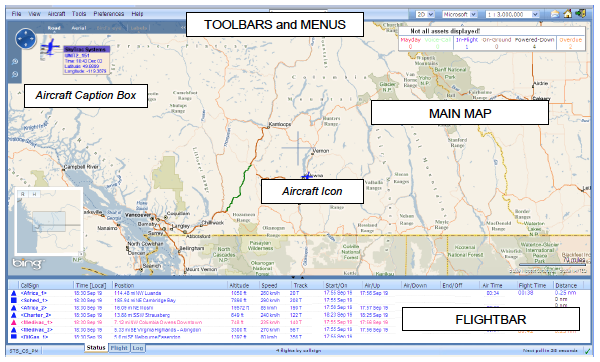Switch map to Road view
The image size is (600, 362).
pos(54,28)
